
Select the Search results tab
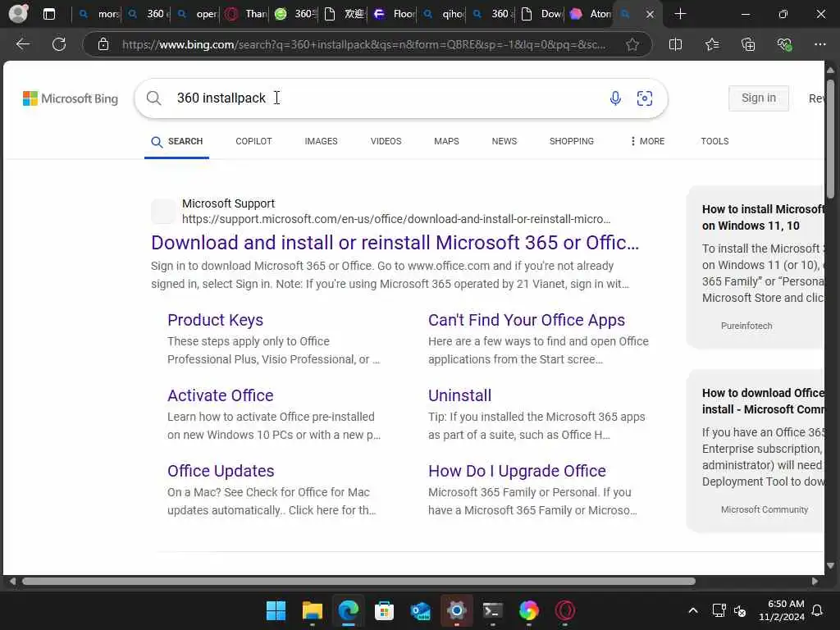point(177,141)
